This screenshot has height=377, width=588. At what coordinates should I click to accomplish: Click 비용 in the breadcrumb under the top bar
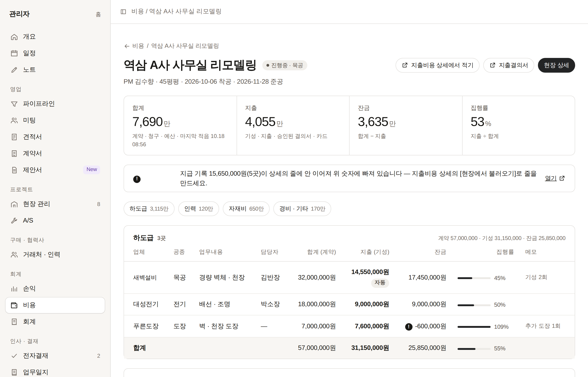pos(138,46)
